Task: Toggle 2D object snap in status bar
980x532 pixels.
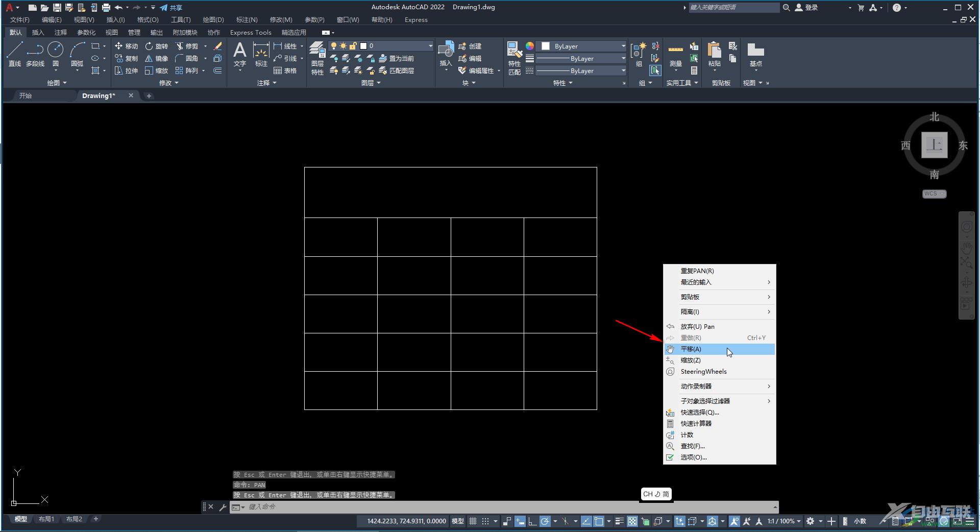Action: click(x=599, y=521)
